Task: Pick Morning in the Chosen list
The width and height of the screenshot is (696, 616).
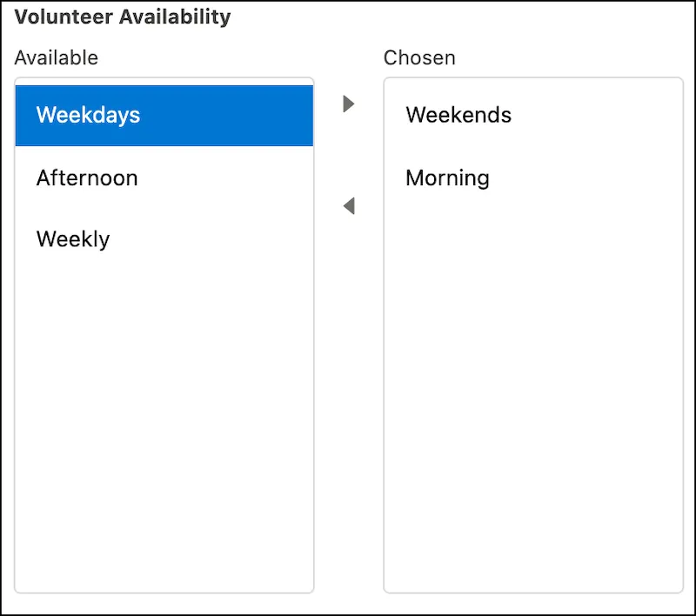Action: (533, 177)
